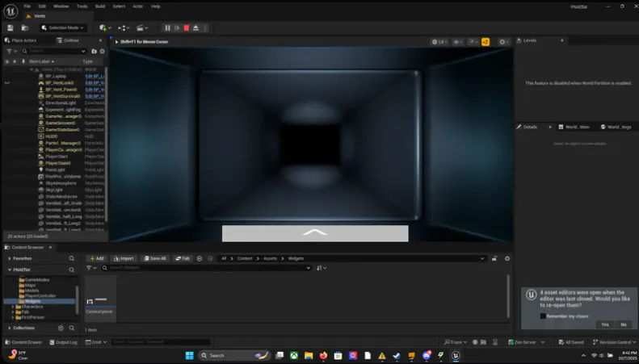Select SkyLight in the Outliner
The width and height of the screenshot is (639, 364).
click(x=54, y=190)
